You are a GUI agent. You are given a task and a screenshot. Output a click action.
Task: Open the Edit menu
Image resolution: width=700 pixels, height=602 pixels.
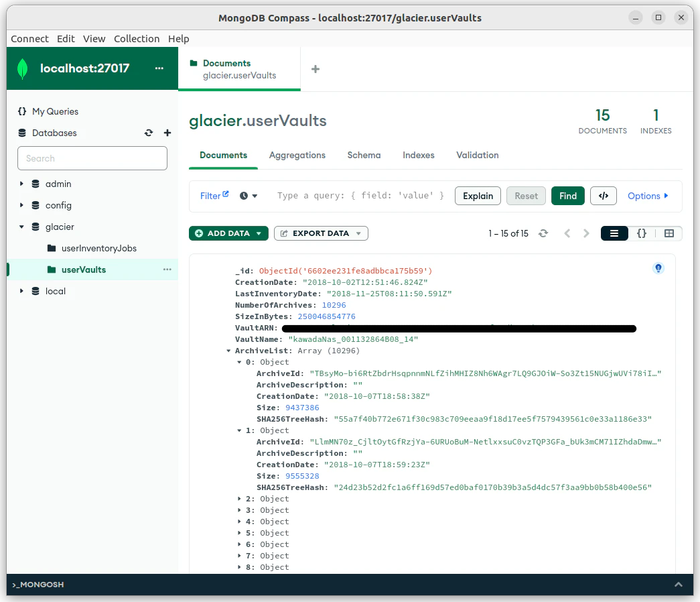click(x=66, y=39)
